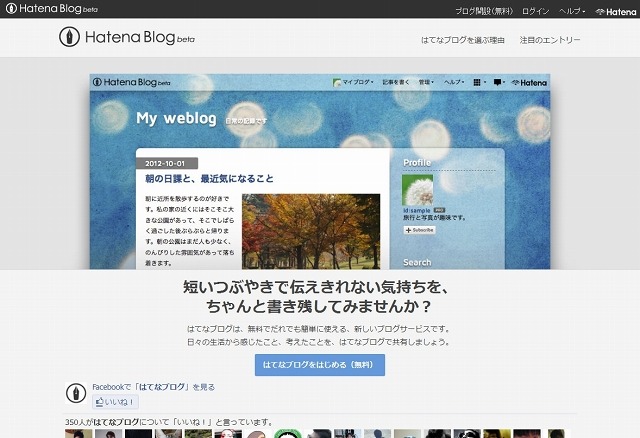This screenshot has width=640, height=438.
Task: Expand マイブログ dropdown in preview image
Action: point(353,82)
